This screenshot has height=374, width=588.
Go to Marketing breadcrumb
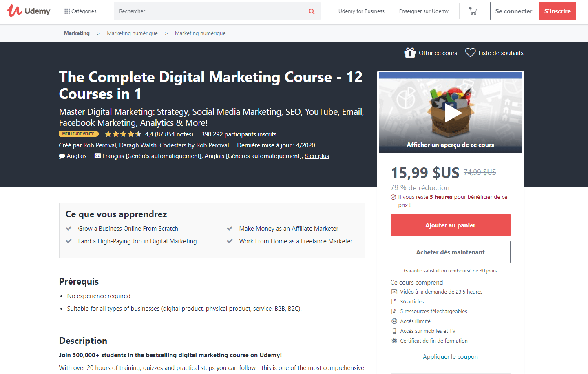pyautogui.click(x=77, y=33)
